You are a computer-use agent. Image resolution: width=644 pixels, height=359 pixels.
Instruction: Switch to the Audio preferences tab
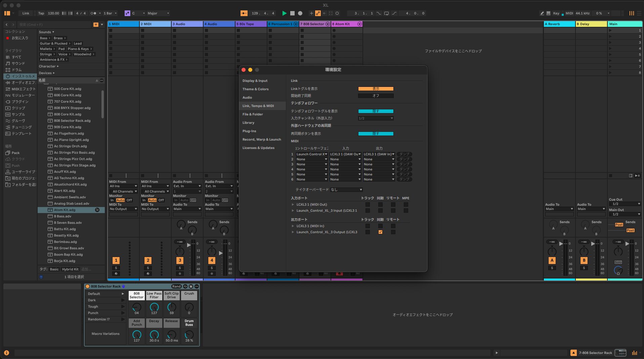247,98
